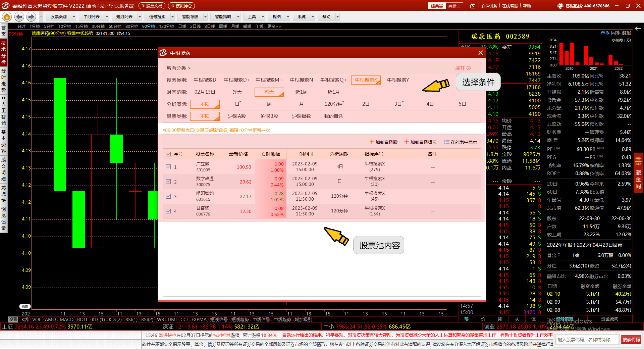Open 技术分析 left sidebar tab
The height and width of the screenshot is (349, 644).
3,52
